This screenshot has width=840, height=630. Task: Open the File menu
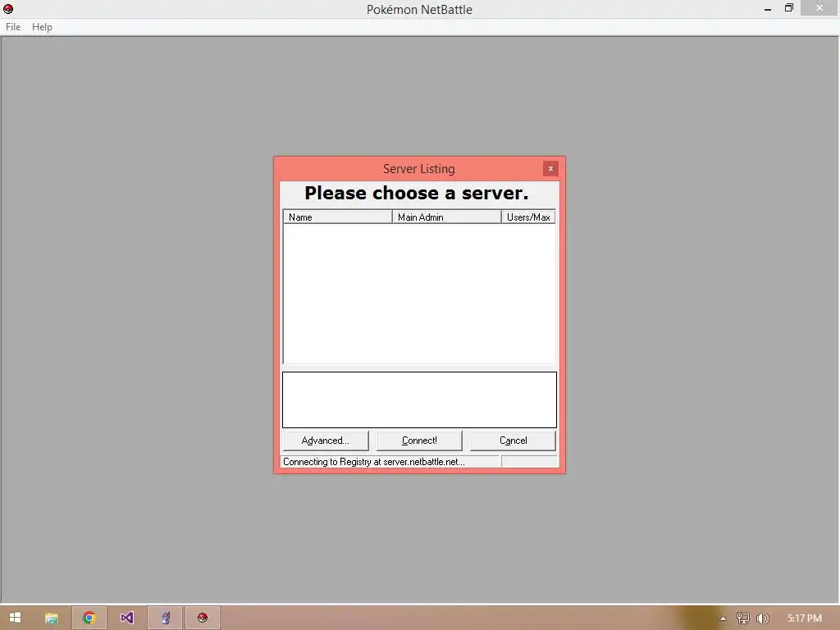pyautogui.click(x=13, y=27)
